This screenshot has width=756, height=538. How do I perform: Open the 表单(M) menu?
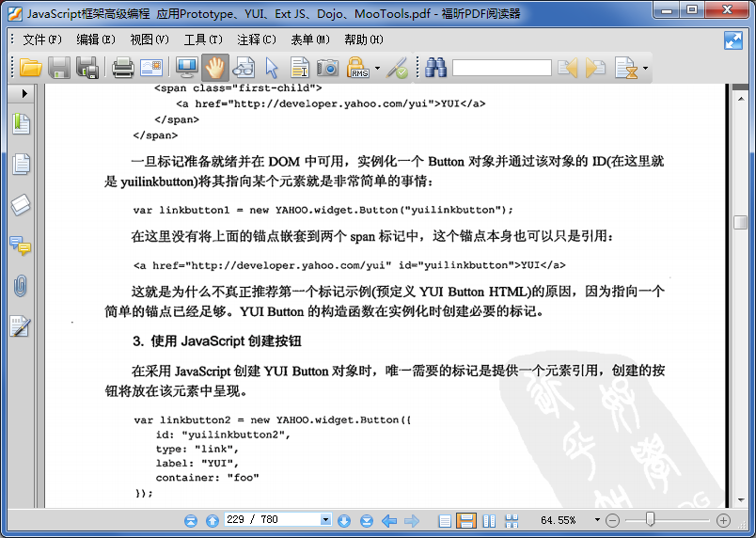(x=310, y=40)
